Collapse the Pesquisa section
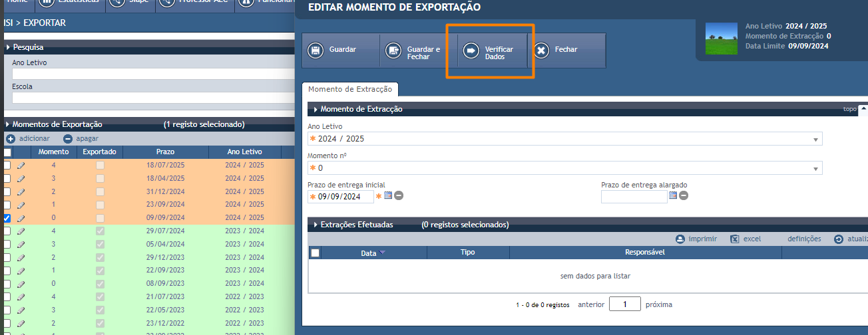 pos(8,47)
